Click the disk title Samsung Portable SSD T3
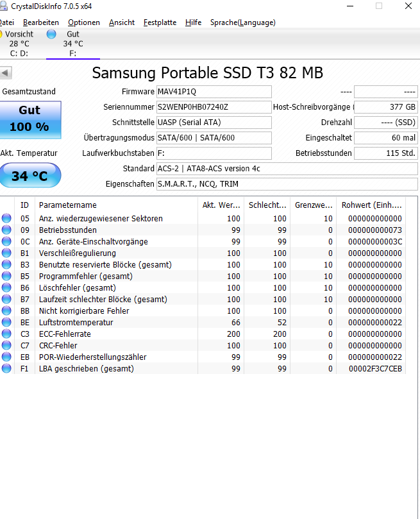 pyautogui.click(x=207, y=73)
